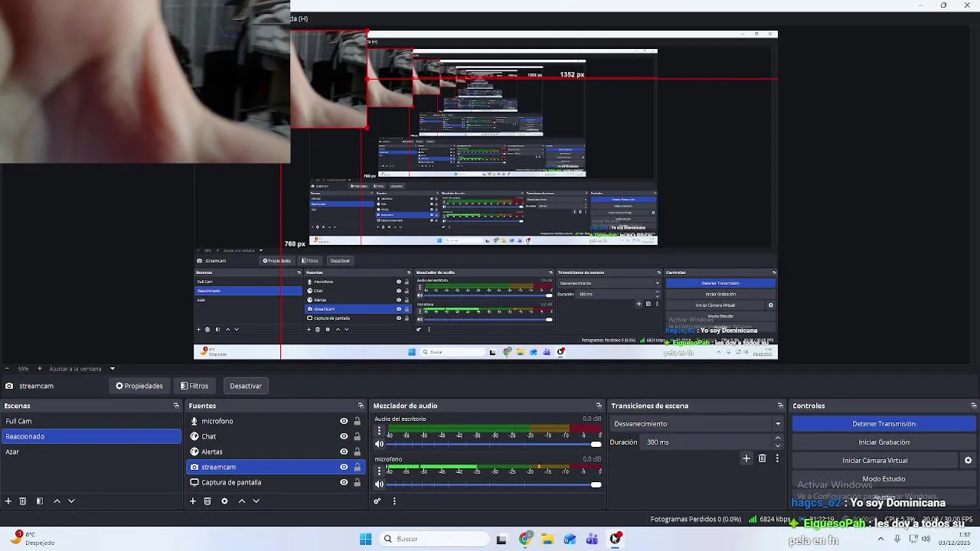980x551 pixels.
Task: Open scene filters icon in Escenas toolbar
Action: pyautogui.click(x=40, y=501)
